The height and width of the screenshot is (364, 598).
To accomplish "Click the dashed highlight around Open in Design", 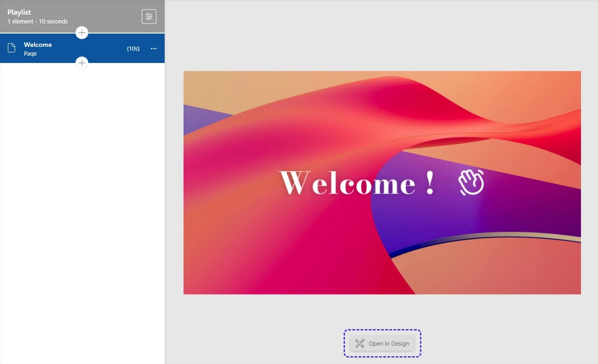I will [382, 343].
